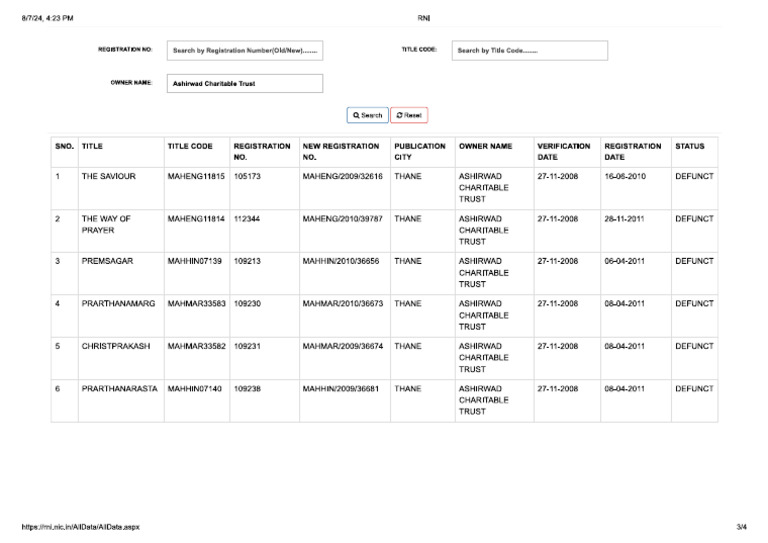Click DEFUNCT status in PREMSAGAR row
Image resolution: width=768 pixels, height=543 pixels.
coord(694,261)
